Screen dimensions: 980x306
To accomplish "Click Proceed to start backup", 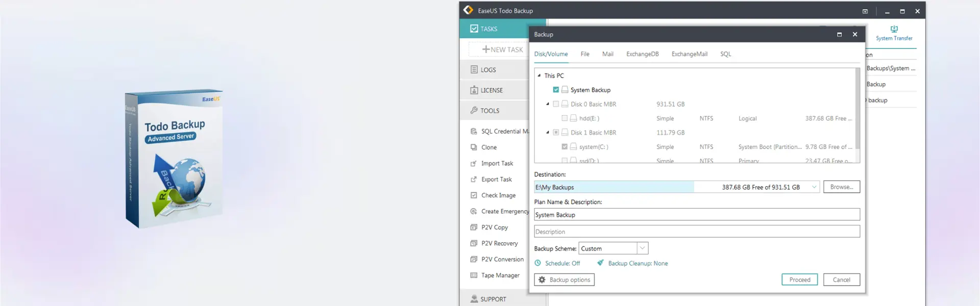I will (799, 280).
